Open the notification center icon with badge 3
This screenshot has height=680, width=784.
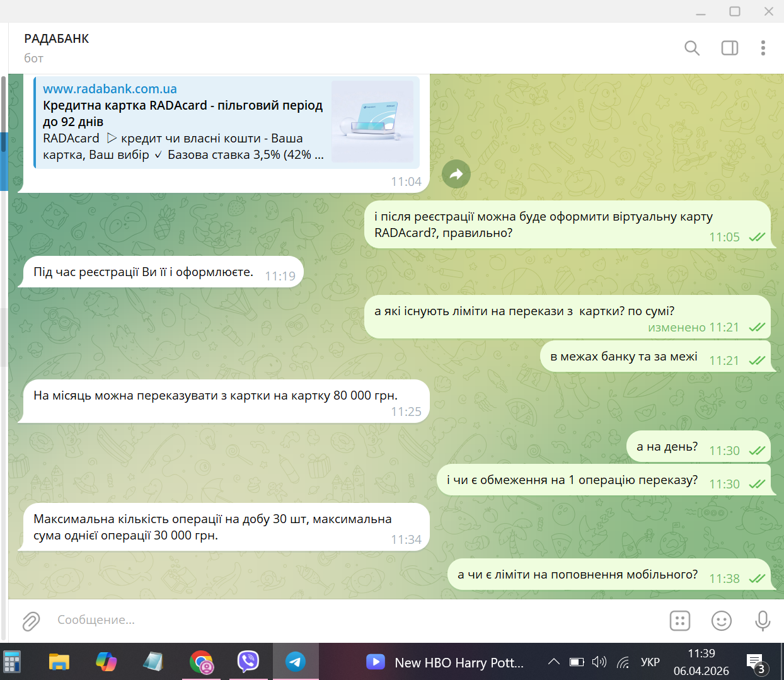(756, 663)
